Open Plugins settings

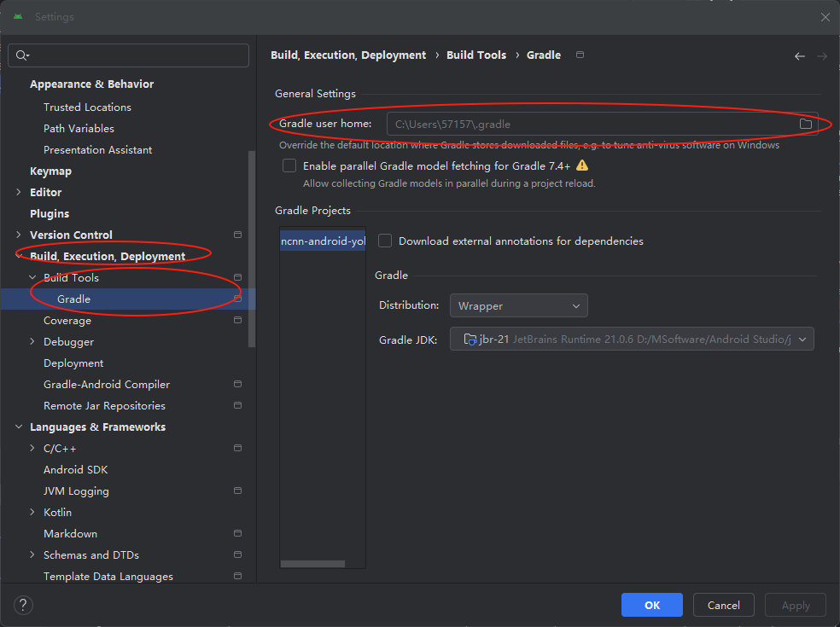coord(50,213)
